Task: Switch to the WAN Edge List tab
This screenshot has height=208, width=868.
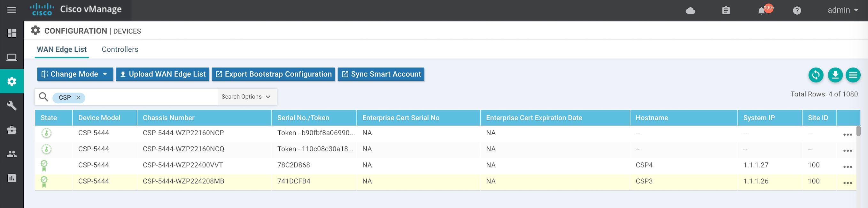Action: (62, 49)
